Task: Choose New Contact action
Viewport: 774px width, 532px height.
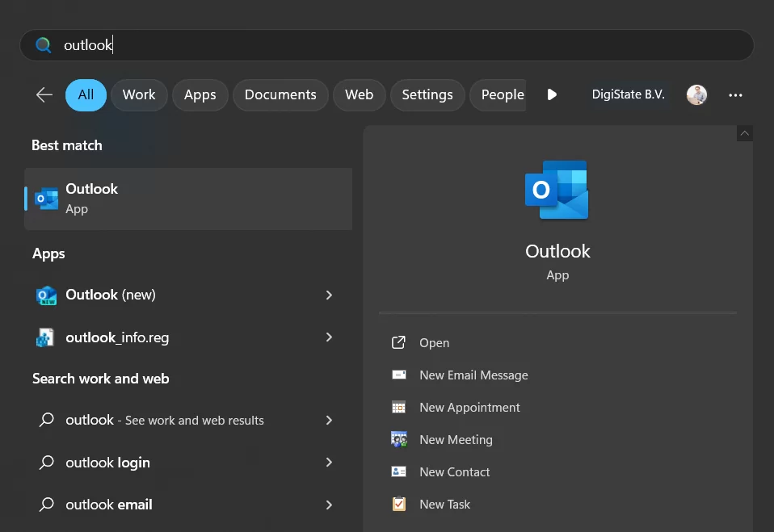Action: (x=455, y=471)
